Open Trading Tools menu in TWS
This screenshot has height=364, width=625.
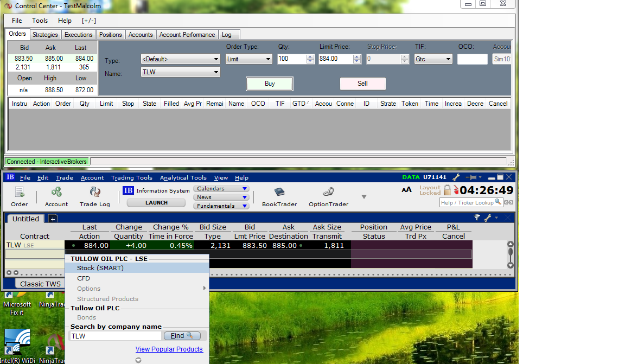[131, 178]
